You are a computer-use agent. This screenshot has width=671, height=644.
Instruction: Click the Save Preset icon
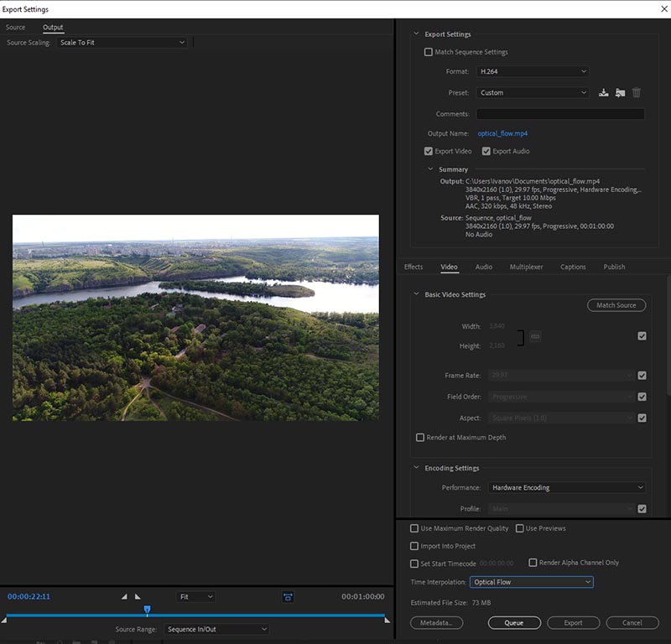pyautogui.click(x=603, y=92)
